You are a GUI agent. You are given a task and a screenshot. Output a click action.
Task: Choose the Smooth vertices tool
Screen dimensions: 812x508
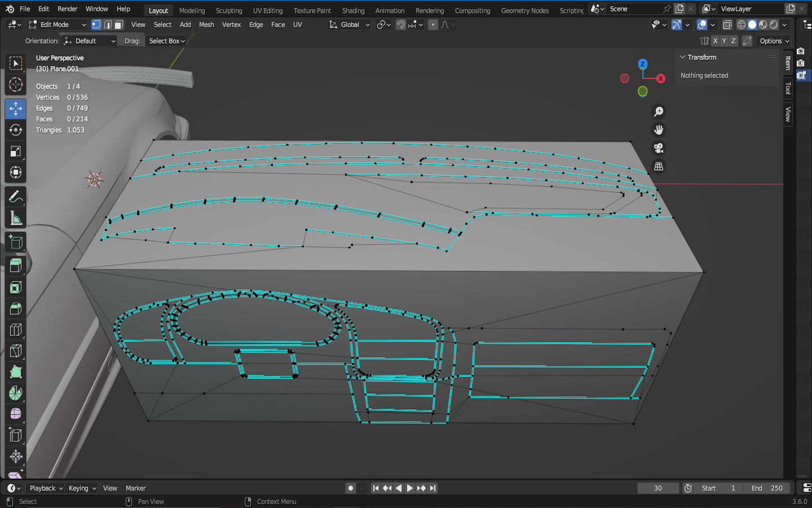[x=16, y=414]
